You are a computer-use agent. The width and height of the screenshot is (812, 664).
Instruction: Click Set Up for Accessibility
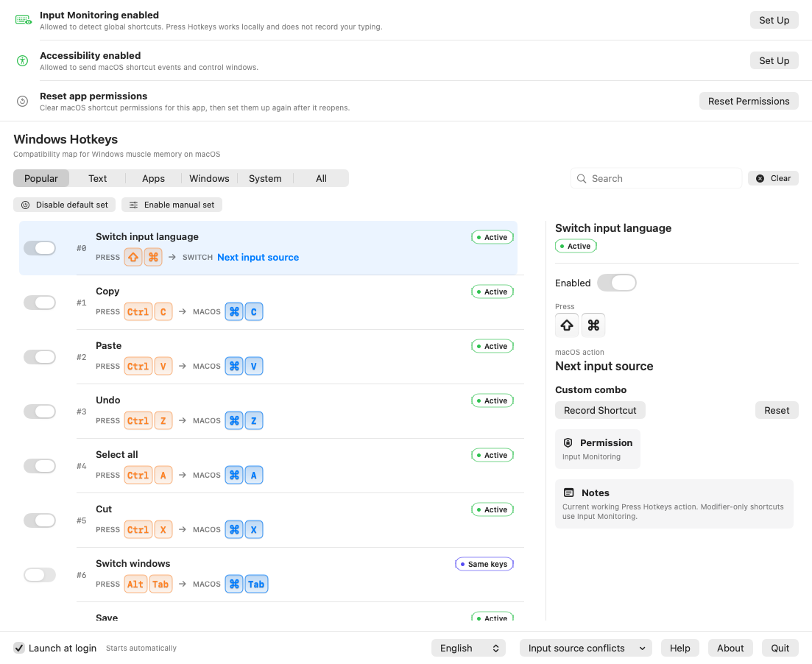coord(774,60)
